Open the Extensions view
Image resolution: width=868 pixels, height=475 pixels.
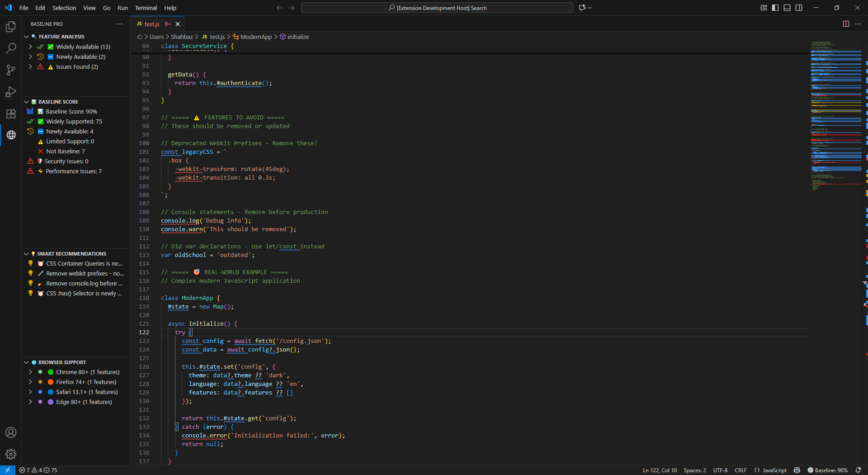coord(11,114)
